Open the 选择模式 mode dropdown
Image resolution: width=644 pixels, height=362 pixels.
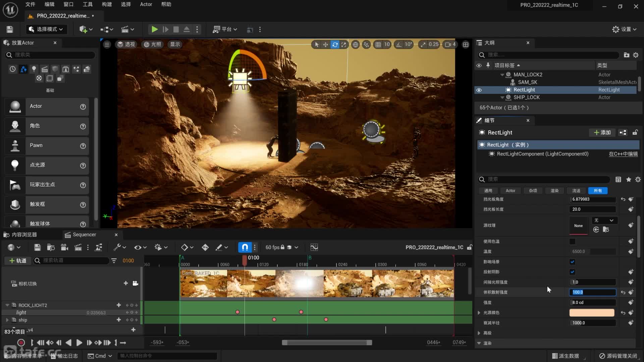(46, 29)
